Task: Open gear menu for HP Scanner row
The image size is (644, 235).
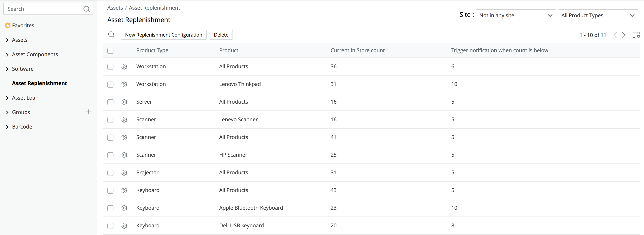Action: pos(124,155)
